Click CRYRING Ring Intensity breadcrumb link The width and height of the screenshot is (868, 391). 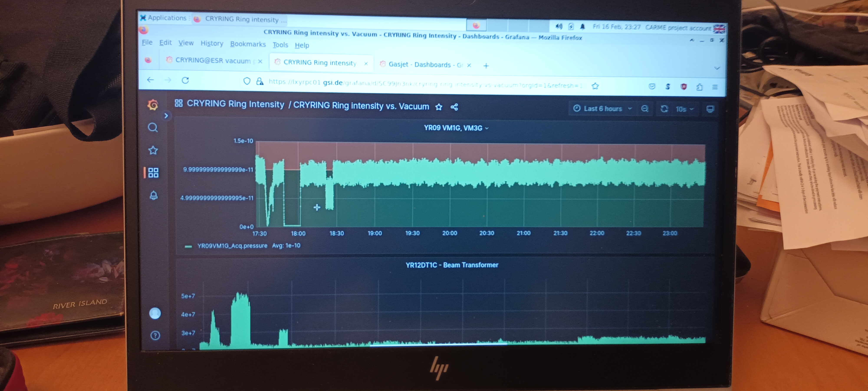(235, 104)
